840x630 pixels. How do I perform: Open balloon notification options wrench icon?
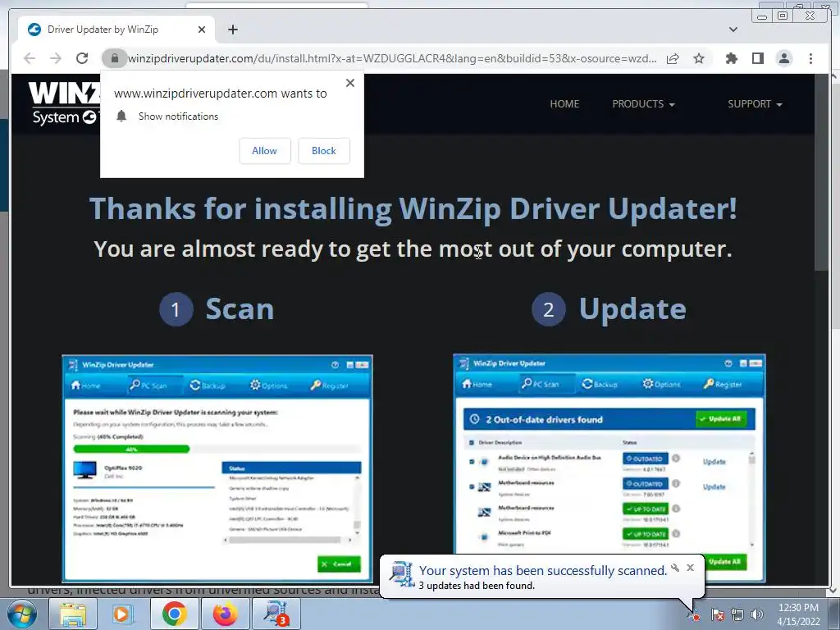[x=676, y=568]
